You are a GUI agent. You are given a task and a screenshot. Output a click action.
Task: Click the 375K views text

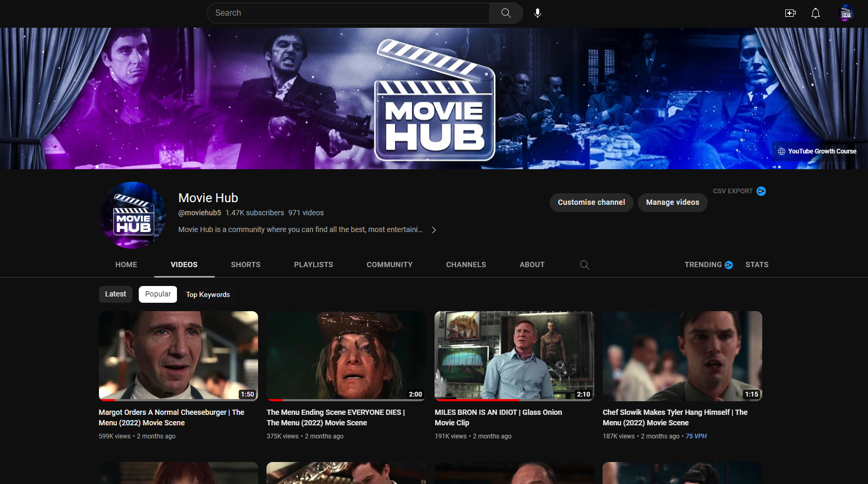point(283,436)
